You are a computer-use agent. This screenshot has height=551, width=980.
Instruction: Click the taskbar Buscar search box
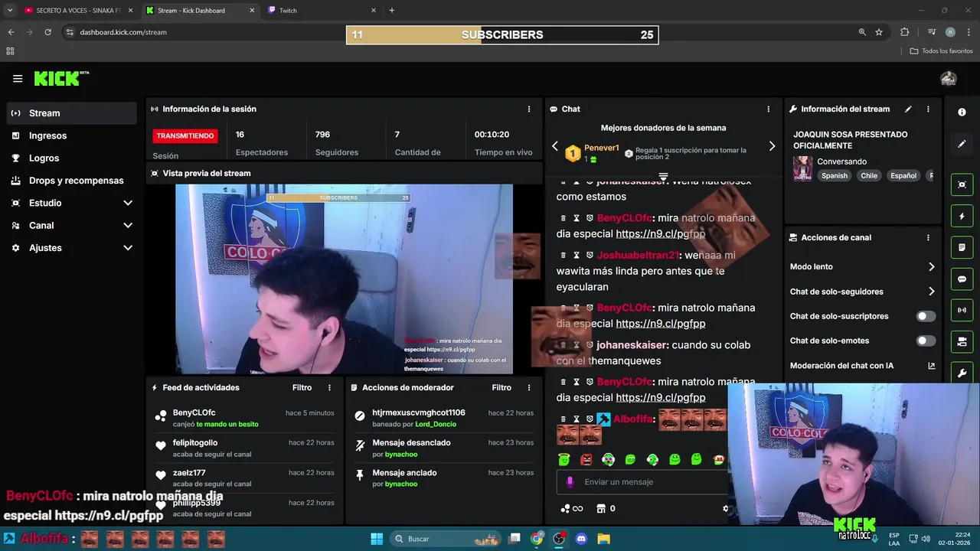[x=446, y=539]
